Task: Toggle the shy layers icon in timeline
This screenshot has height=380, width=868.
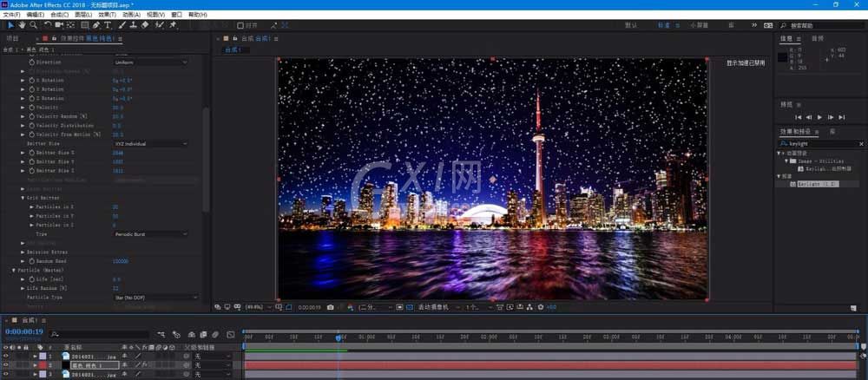Action: pyautogui.click(x=192, y=335)
